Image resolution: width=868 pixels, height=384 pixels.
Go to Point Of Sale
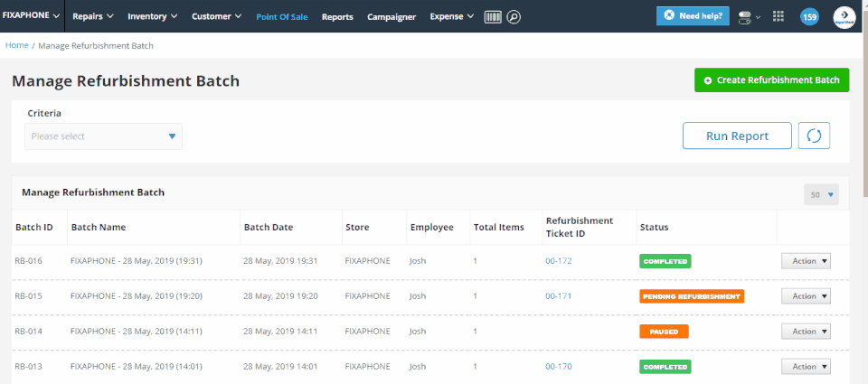click(283, 16)
